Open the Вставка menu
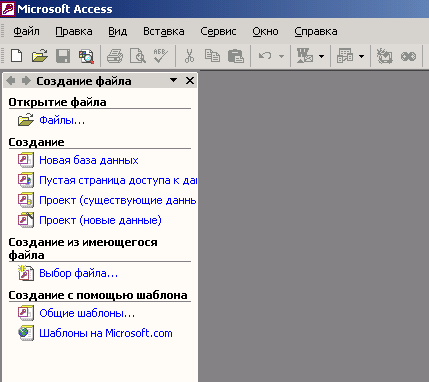 pos(164,31)
